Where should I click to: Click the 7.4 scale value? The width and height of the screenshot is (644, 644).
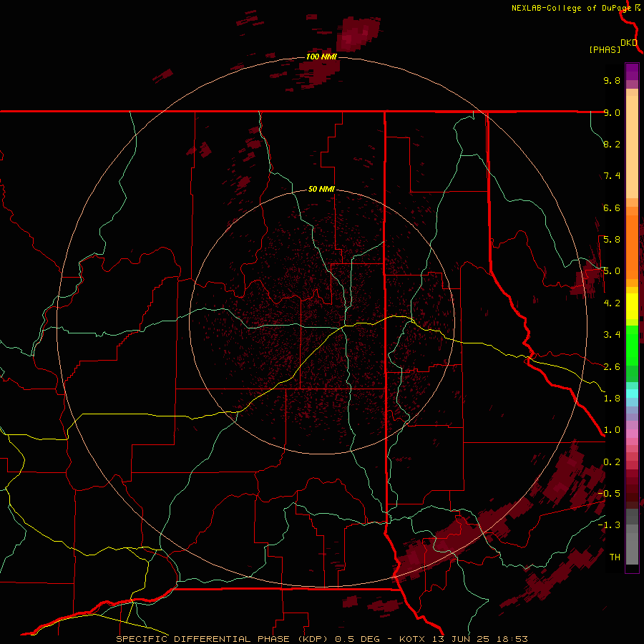pyautogui.click(x=612, y=176)
